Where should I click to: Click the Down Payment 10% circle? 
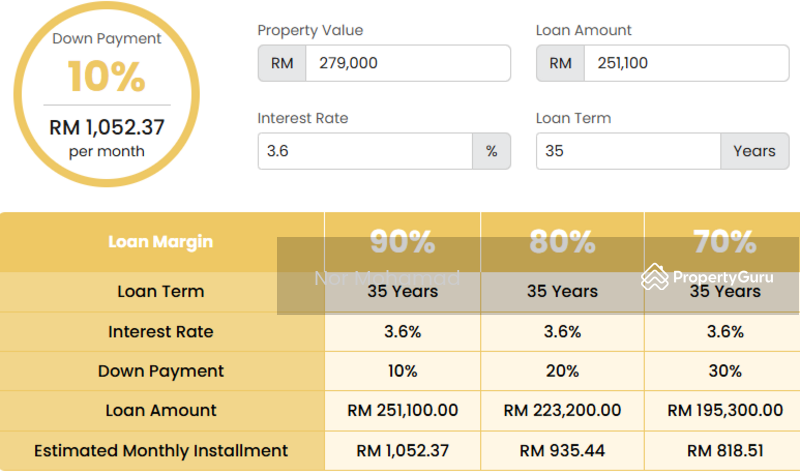107,95
